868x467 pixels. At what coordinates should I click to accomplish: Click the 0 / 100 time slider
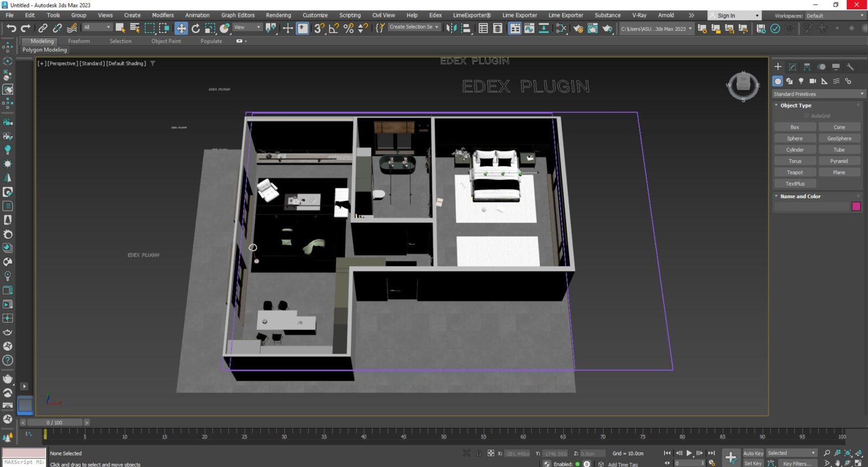click(x=54, y=422)
